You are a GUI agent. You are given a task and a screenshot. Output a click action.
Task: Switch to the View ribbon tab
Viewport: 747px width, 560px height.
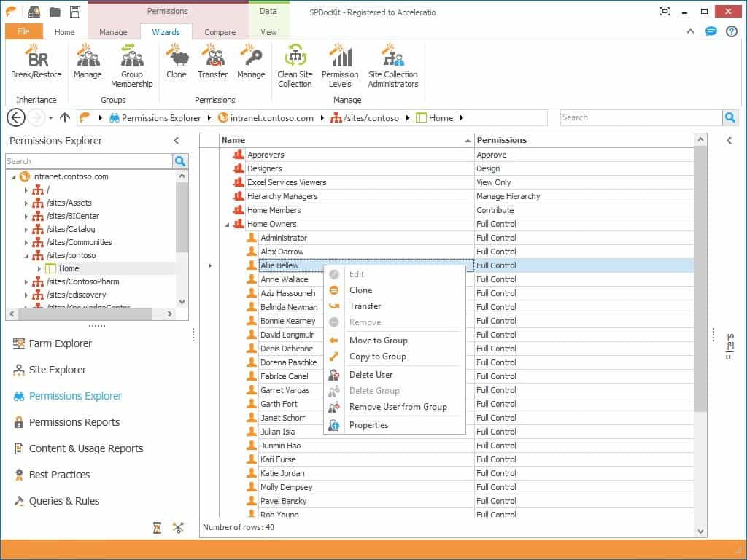[268, 32]
